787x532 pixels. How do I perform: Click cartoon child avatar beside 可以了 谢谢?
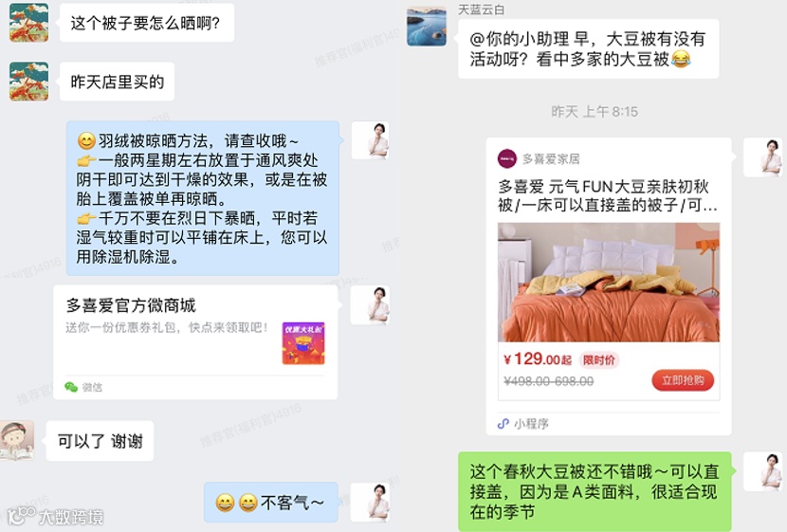click(17, 440)
